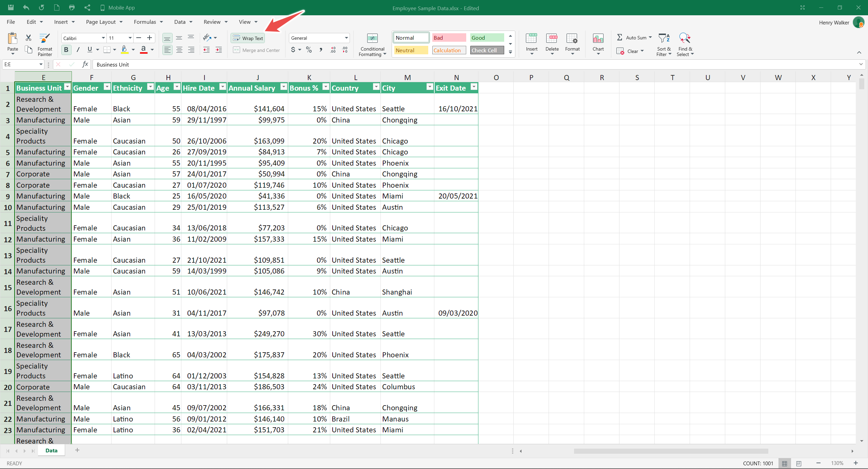The width and height of the screenshot is (868, 469).
Task: Toggle italic formatting
Action: tap(78, 50)
